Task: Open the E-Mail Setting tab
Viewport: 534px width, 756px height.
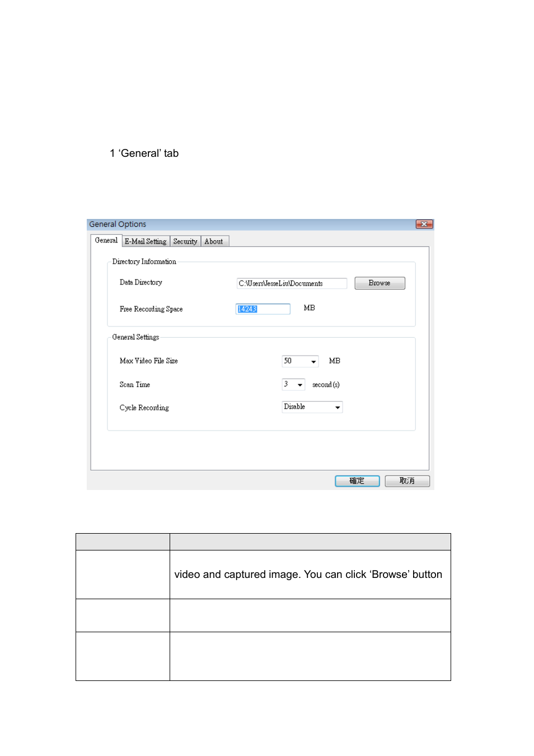Action: 146,241
